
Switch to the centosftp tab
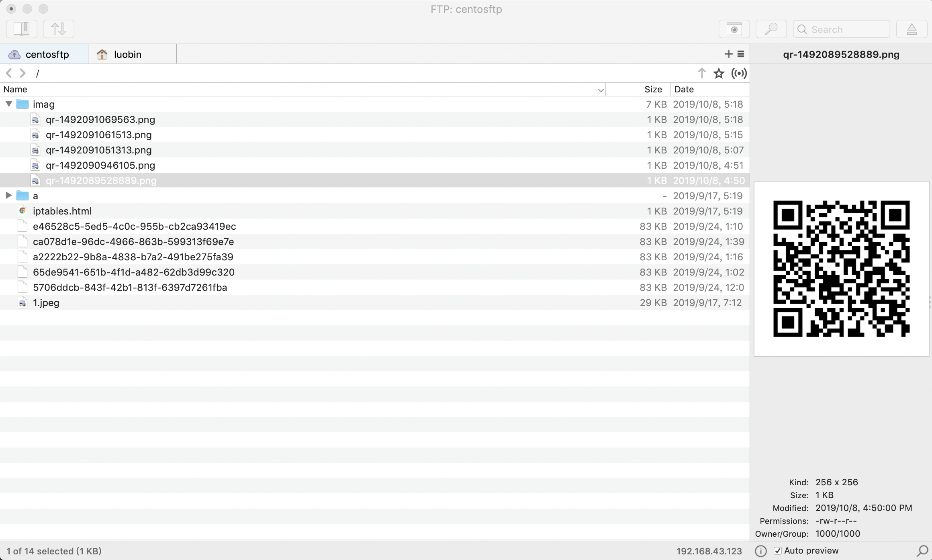click(x=44, y=54)
